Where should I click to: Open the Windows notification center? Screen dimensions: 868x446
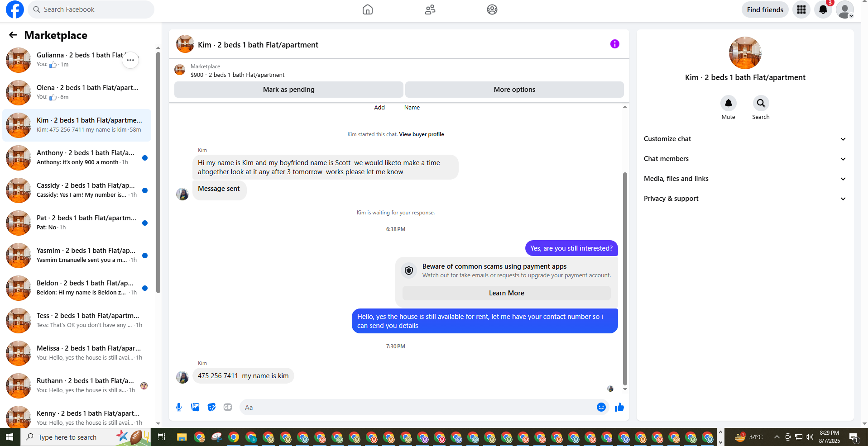click(x=854, y=437)
